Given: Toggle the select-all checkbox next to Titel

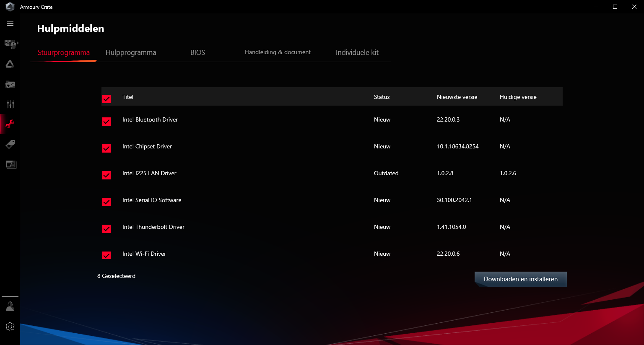Looking at the screenshot, I should (x=106, y=99).
